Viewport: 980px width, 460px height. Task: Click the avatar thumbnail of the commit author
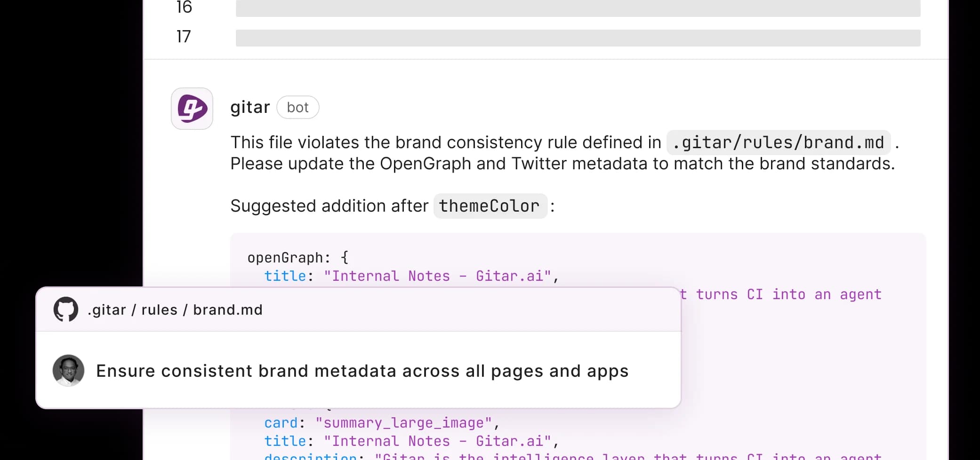pyautogui.click(x=69, y=370)
